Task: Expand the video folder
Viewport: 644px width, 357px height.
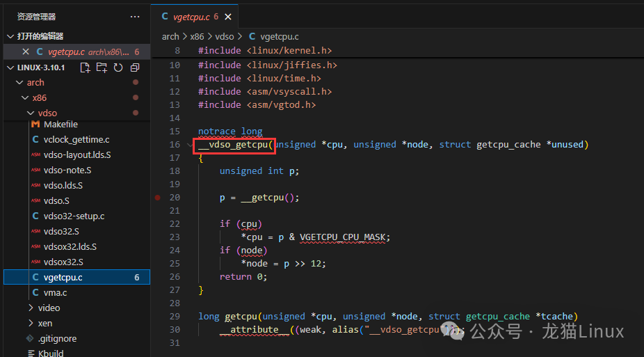Action: (x=31, y=308)
